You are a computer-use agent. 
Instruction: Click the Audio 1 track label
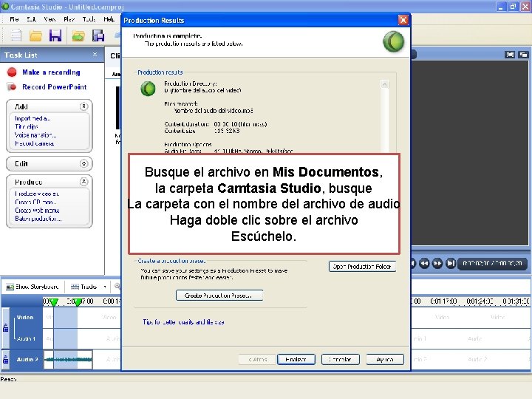[x=26, y=338]
